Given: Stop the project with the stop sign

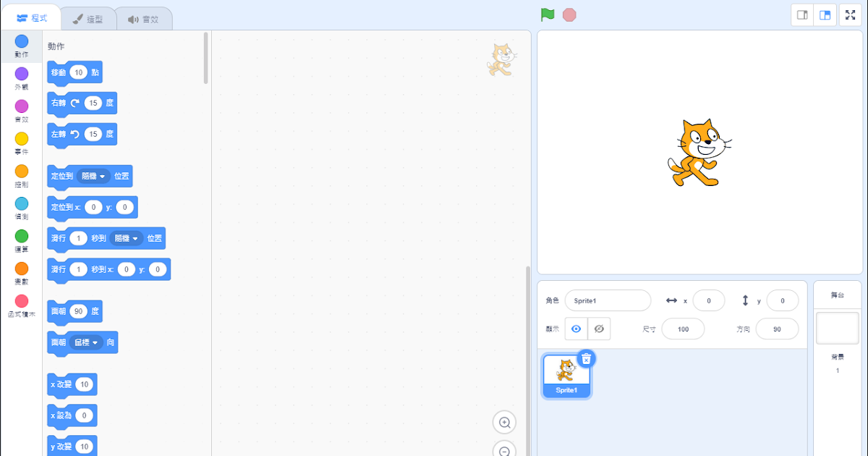Looking at the screenshot, I should point(569,14).
